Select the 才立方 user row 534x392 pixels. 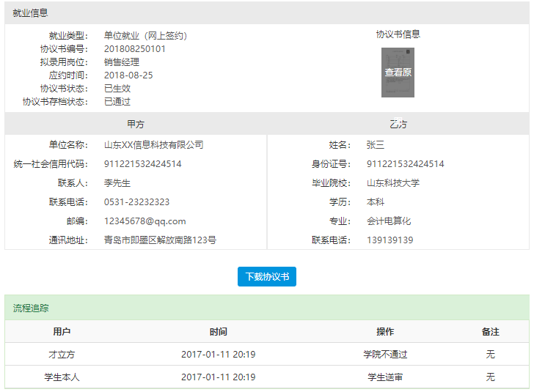(62, 355)
